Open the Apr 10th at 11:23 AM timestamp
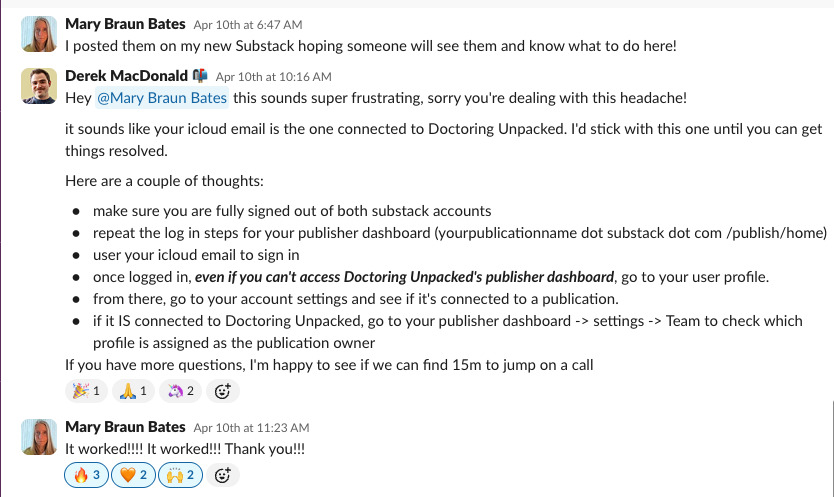This screenshot has width=834, height=497. 251,428
